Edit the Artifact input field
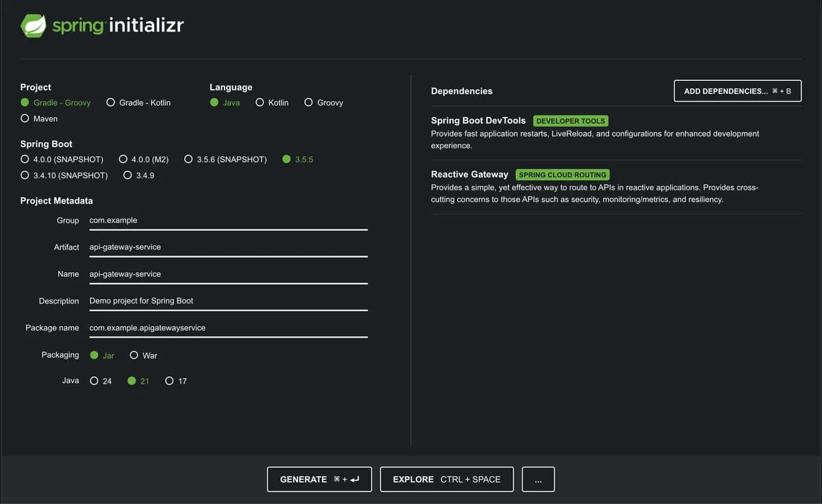Viewport: 822px width, 504px height. pyautogui.click(x=229, y=247)
